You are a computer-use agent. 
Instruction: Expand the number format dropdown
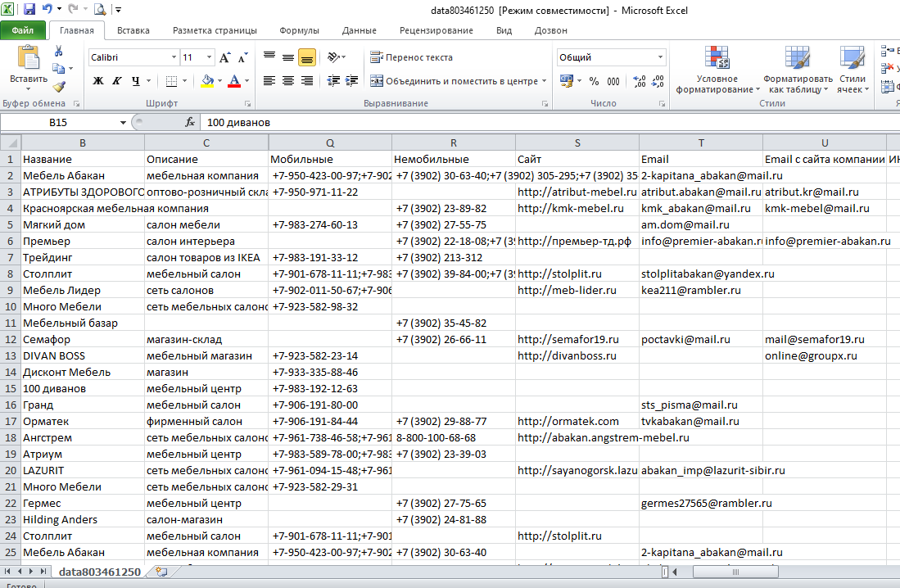[661, 57]
